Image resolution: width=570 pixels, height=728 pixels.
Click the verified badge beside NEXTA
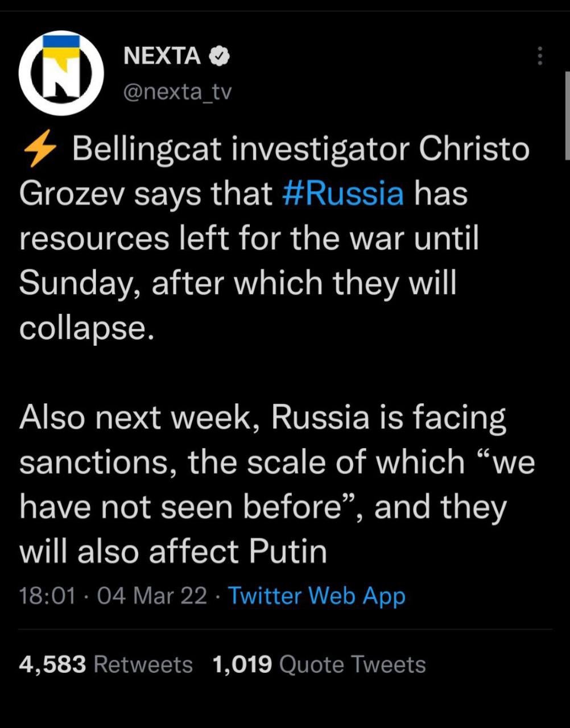[220, 56]
